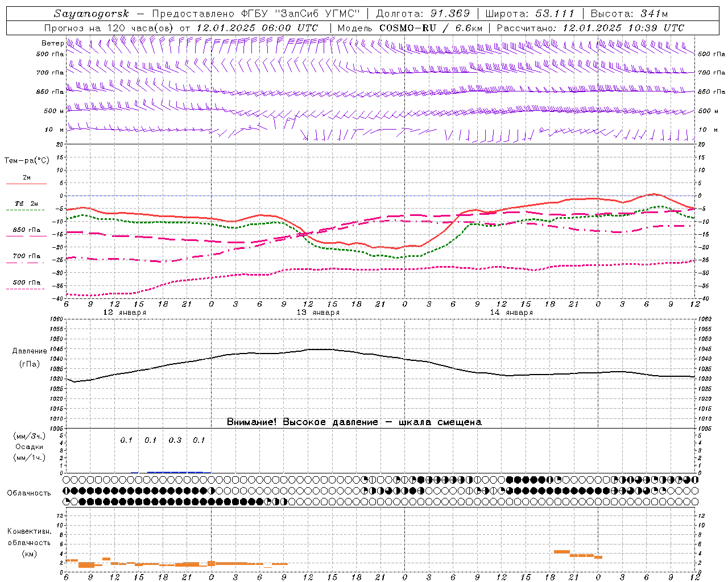
Task: Click the precipitation value 0.3
Action: pos(175,440)
